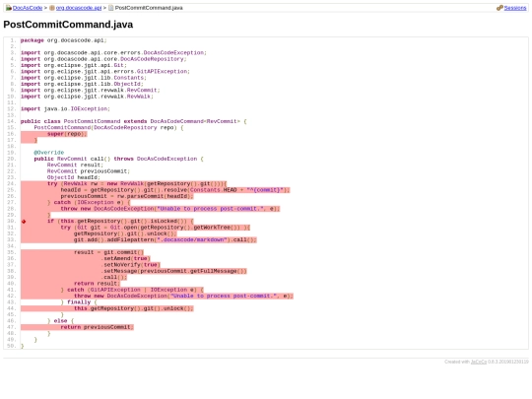This screenshot has width=532, height=399.
Task: Click '.setAmend(true)' line
Action: tap(125, 258)
